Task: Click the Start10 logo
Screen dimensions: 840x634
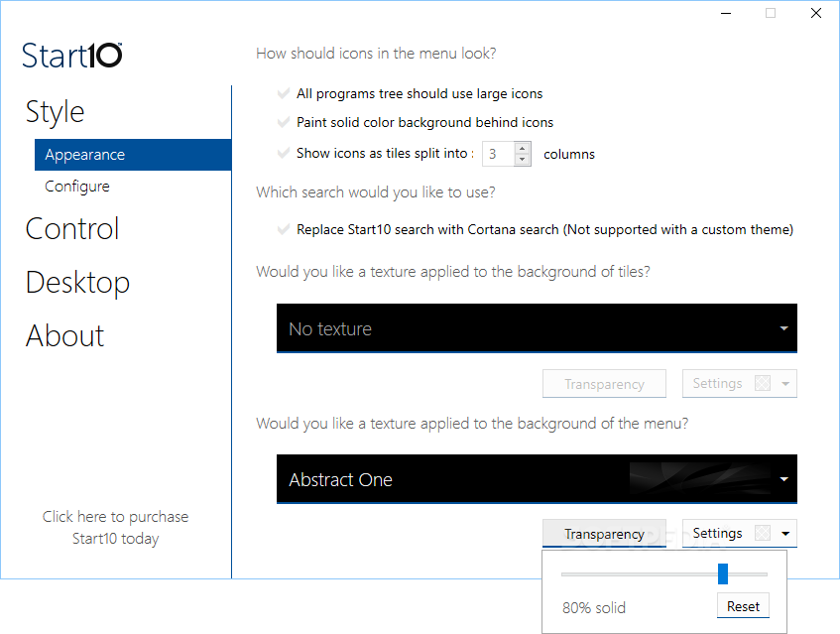Action: [71, 56]
